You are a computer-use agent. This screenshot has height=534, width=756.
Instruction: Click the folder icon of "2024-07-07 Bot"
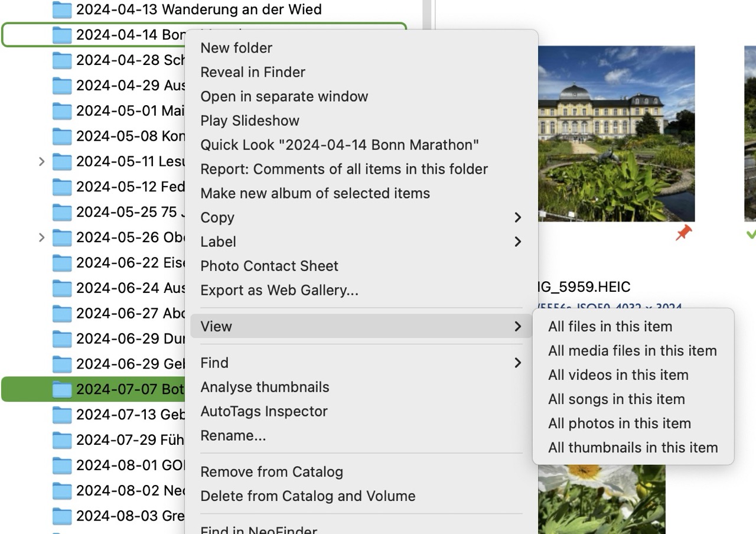pos(61,389)
